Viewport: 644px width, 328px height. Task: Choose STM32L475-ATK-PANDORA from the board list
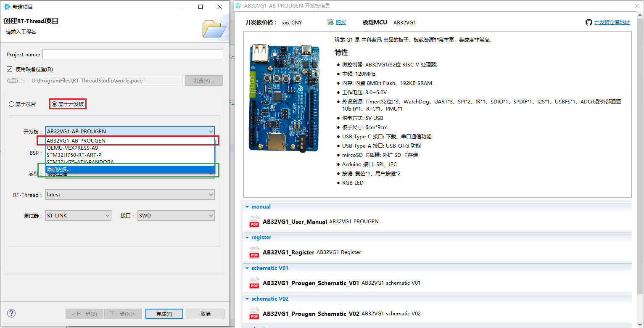click(130, 162)
